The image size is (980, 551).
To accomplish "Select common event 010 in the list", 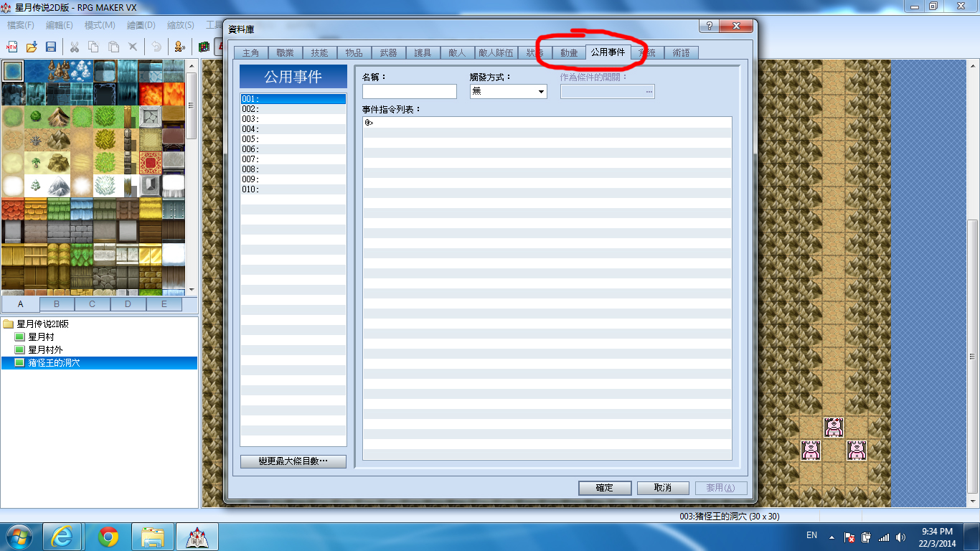I will pos(293,189).
